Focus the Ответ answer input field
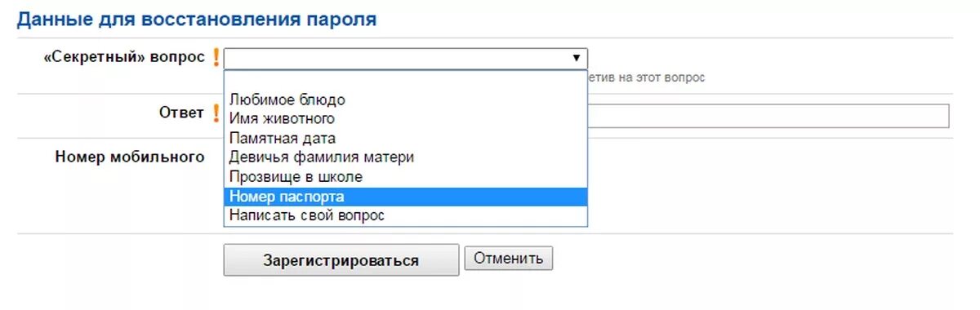This screenshot has width=980, height=310. point(768,116)
